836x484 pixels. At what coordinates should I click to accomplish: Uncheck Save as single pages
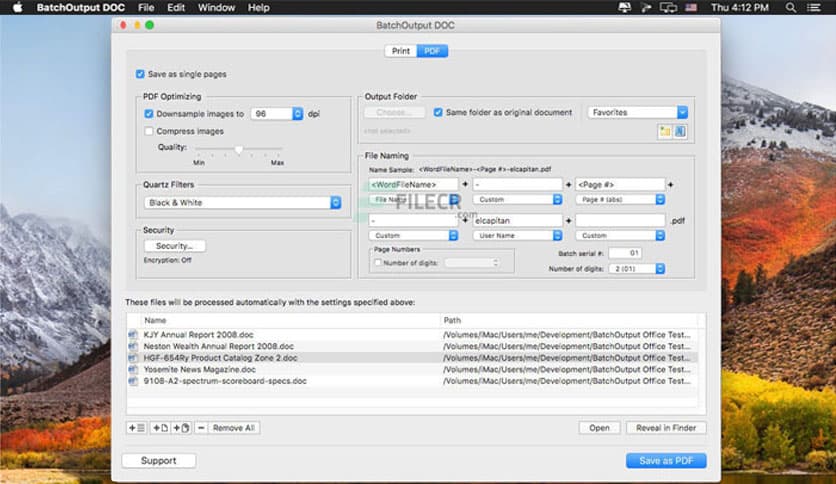140,74
